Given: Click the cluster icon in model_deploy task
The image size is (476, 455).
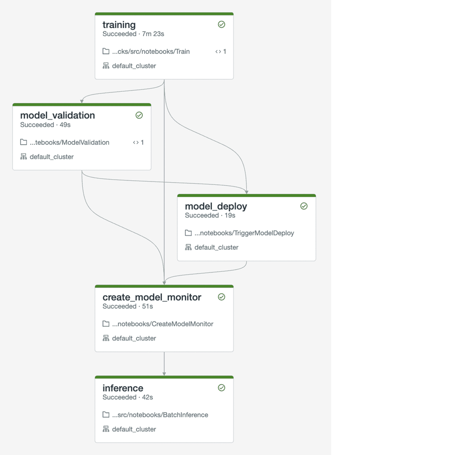Looking at the screenshot, I should (x=188, y=247).
